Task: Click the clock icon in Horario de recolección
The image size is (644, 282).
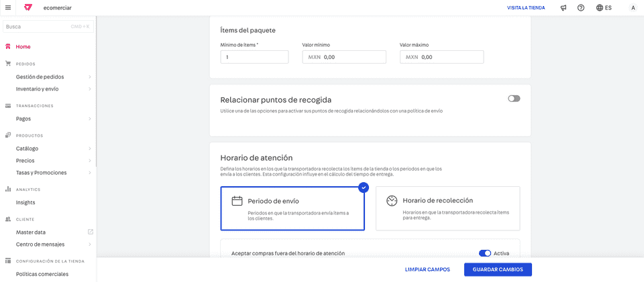Action: 392,200
